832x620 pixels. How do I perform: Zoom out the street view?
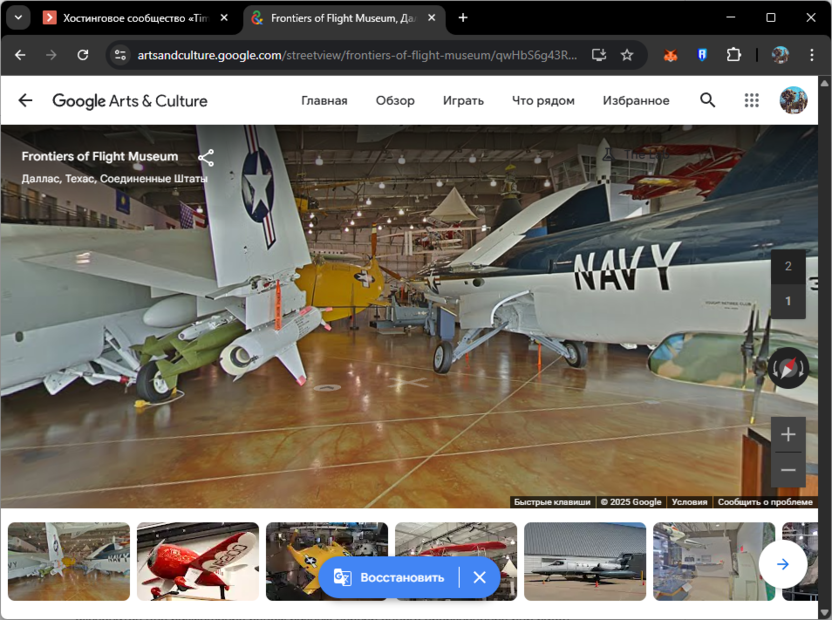click(788, 470)
